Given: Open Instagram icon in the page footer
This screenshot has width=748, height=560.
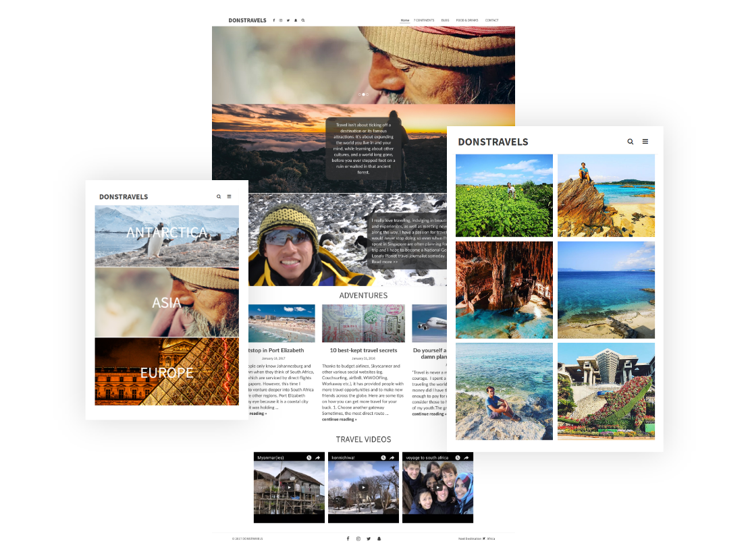Looking at the screenshot, I should [x=358, y=538].
